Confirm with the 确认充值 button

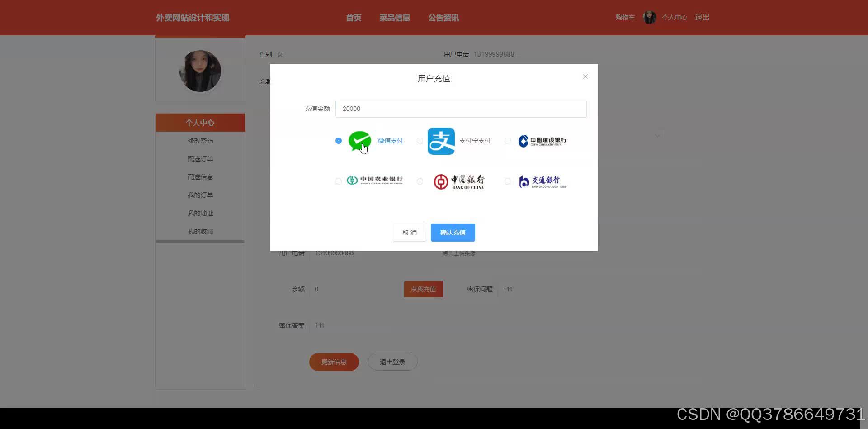[x=453, y=233]
